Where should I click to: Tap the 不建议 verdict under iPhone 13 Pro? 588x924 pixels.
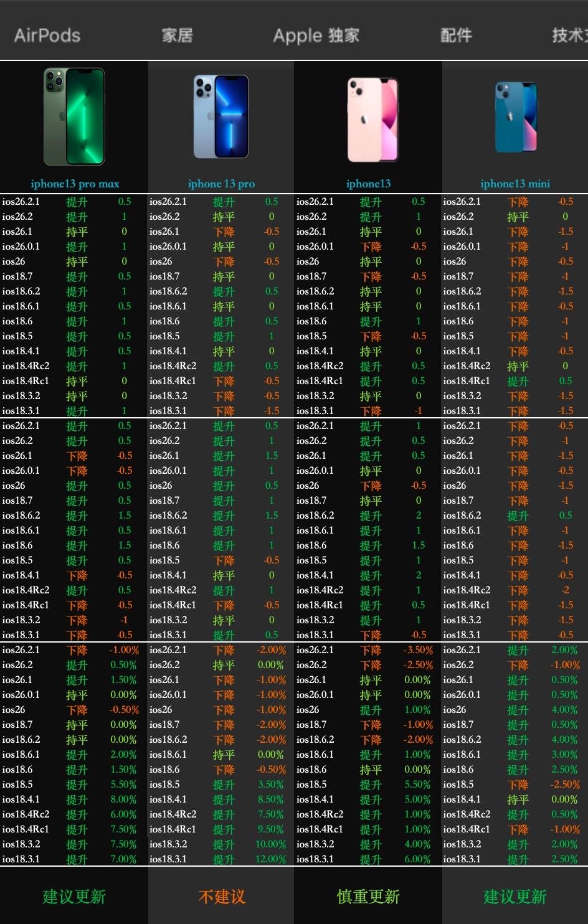tap(222, 897)
